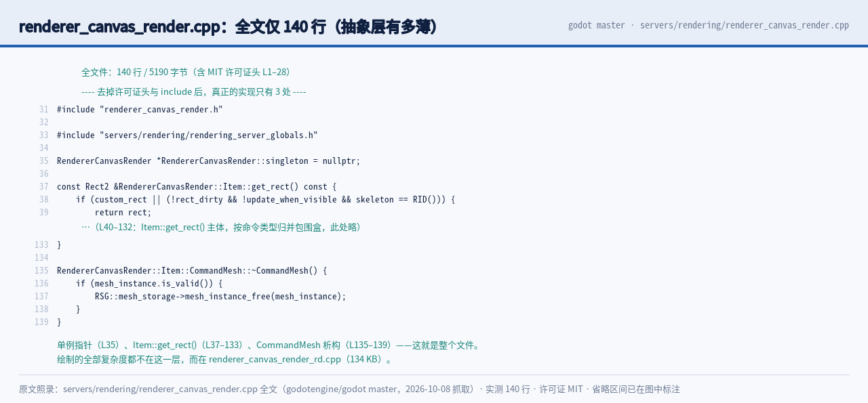
Task: Click the summary line starting "单例指针（L35）"
Action: tap(270, 345)
